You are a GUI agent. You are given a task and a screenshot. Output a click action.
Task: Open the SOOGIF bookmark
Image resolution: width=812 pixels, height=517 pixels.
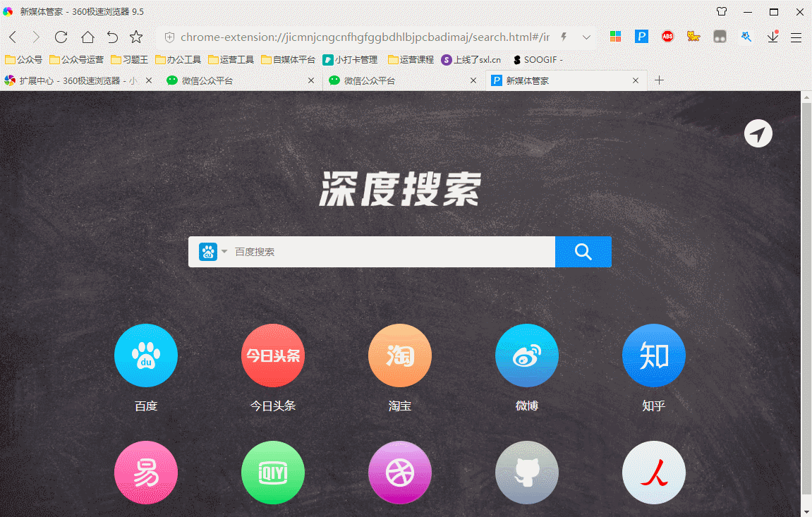tap(538, 59)
